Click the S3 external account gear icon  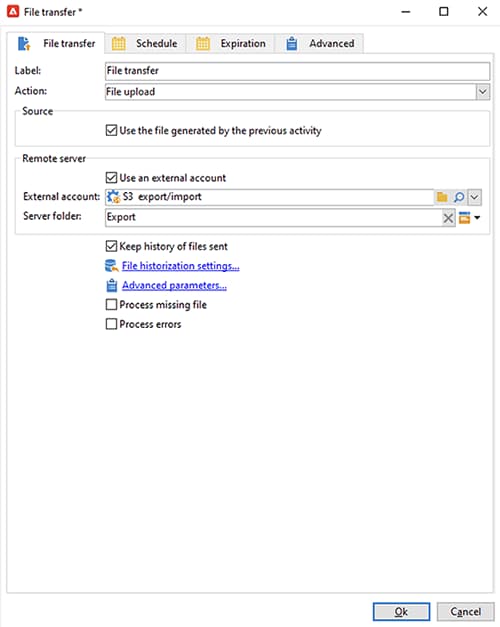tap(114, 197)
